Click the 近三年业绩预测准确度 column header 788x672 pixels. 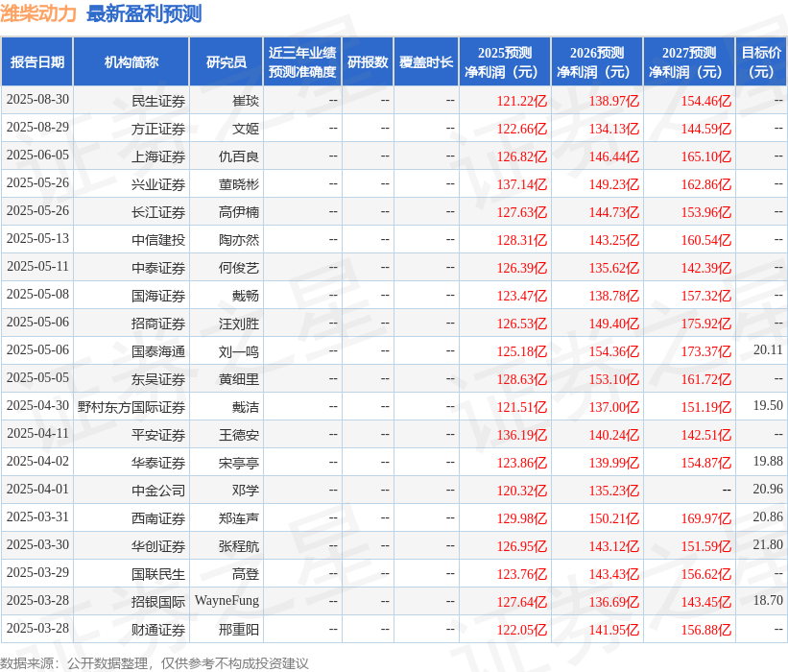pos(302,61)
